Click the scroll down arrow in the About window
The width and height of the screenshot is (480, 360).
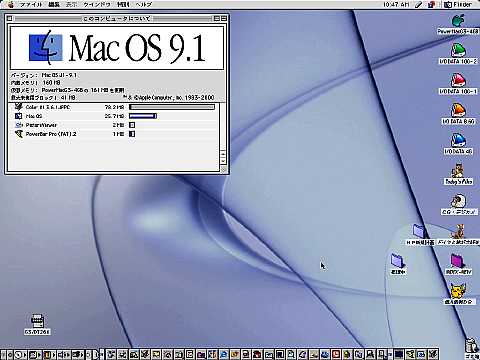pos(223,161)
